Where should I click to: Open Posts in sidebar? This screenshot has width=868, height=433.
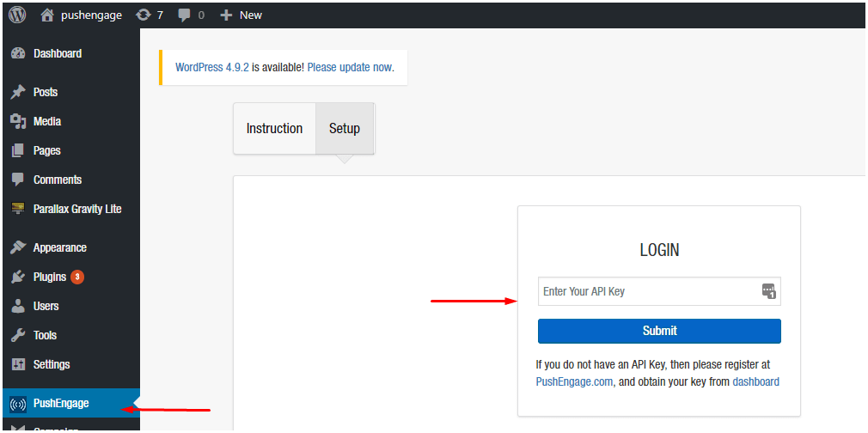pyautogui.click(x=46, y=92)
